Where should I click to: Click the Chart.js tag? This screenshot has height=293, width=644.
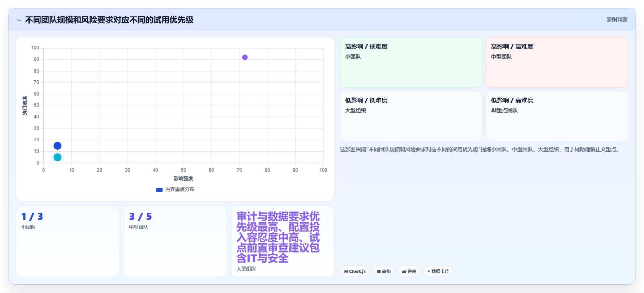tap(355, 271)
